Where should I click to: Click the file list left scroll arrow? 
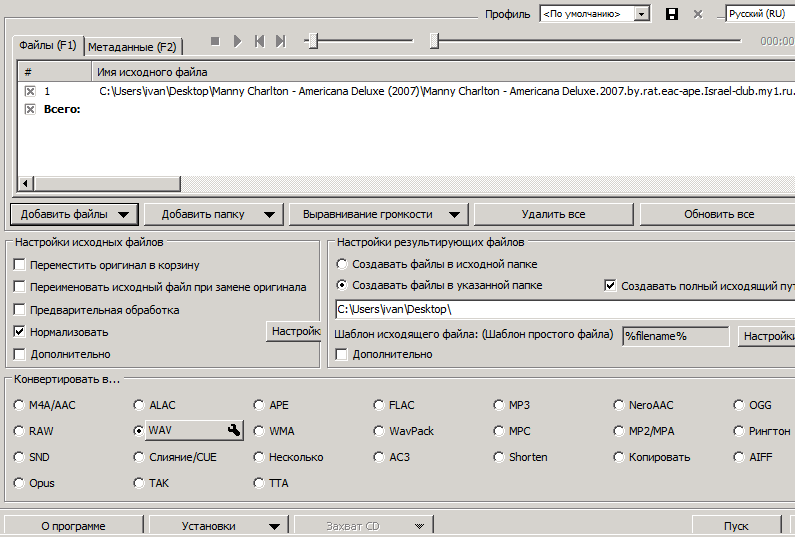(26, 184)
